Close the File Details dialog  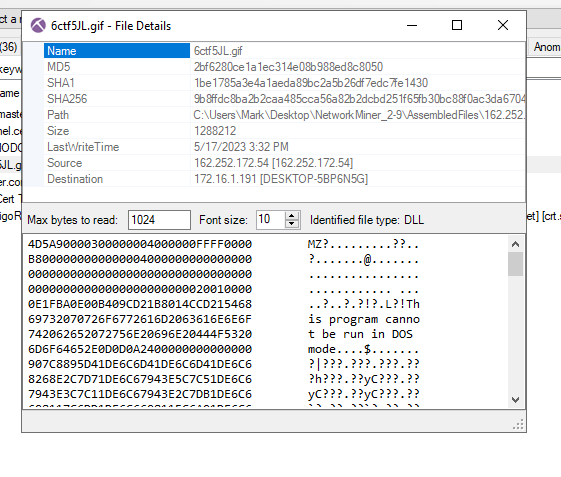[x=503, y=25]
